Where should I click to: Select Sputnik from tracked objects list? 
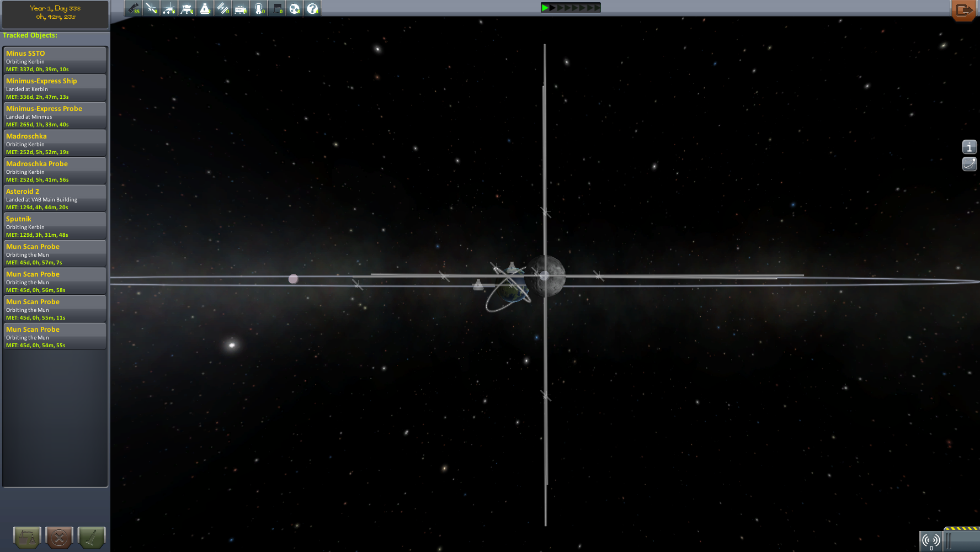tap(55, 226)
